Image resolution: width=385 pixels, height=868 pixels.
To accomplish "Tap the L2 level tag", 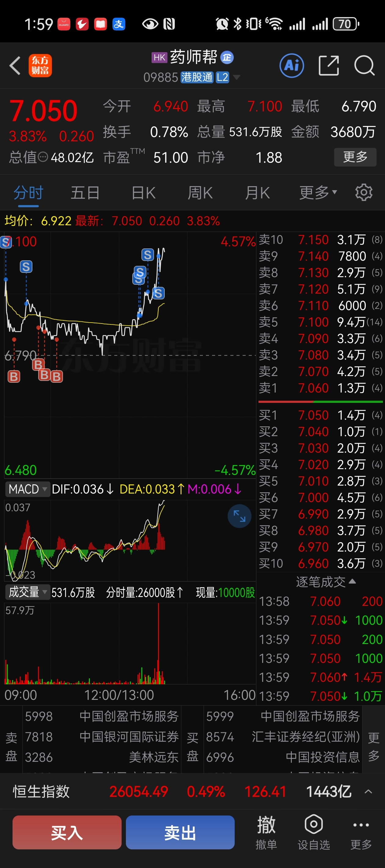I will point(222,78).
